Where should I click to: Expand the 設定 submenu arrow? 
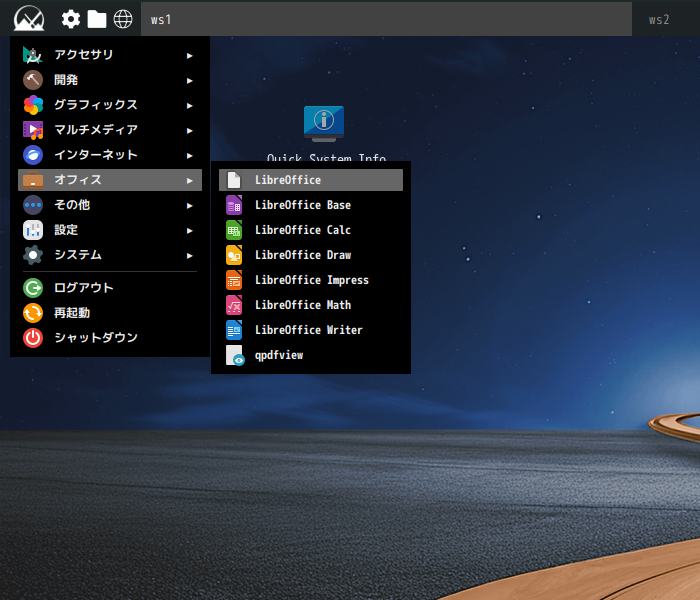tap(190, 230)
